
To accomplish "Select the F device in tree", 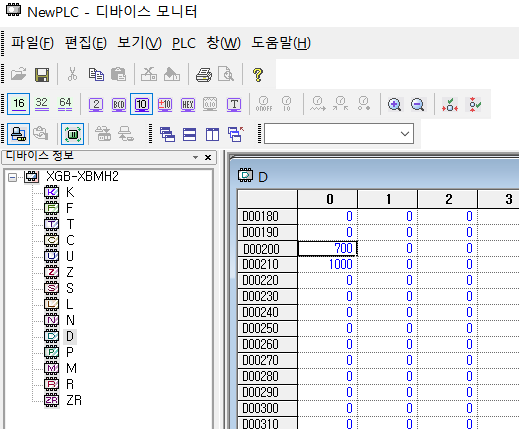I will point(69,208).
